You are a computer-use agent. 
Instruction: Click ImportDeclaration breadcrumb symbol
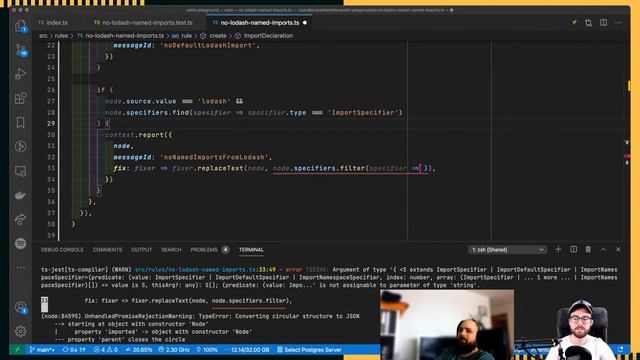click(264, 36)
